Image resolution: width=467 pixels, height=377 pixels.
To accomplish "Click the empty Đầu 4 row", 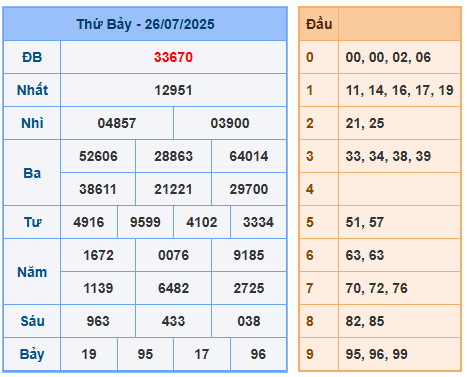I will (x=380, y=189).
